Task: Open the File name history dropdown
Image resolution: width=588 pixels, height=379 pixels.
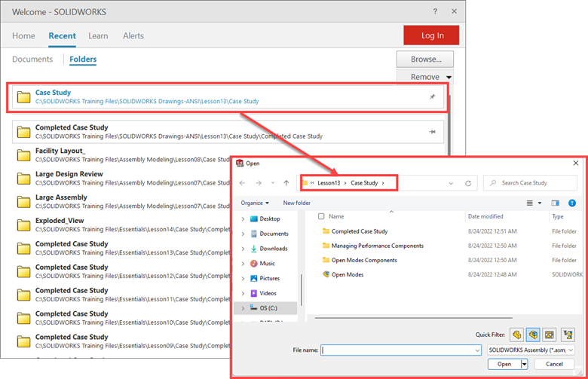Action: click(x=477, y=350)
